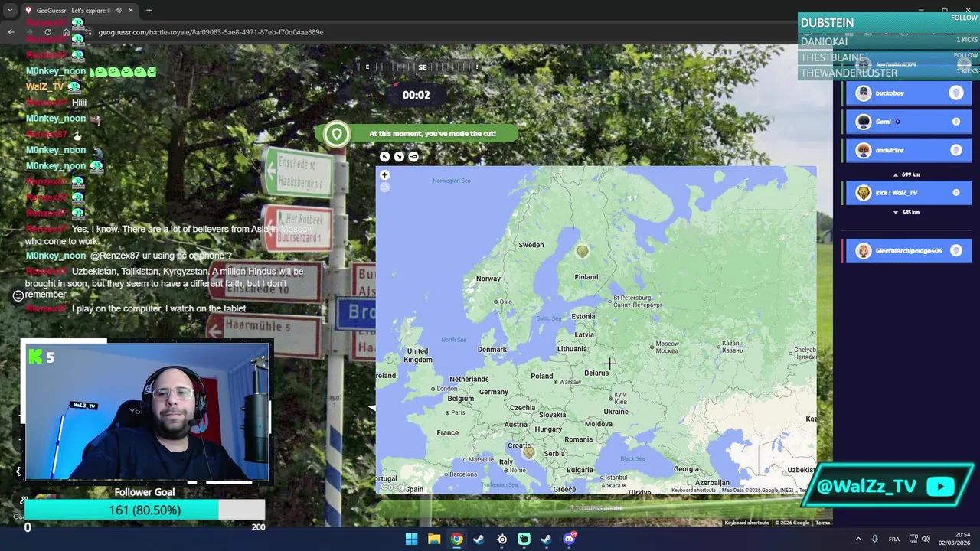Click pin icon on andvictor row
The image size is (980, 551).
956,150
